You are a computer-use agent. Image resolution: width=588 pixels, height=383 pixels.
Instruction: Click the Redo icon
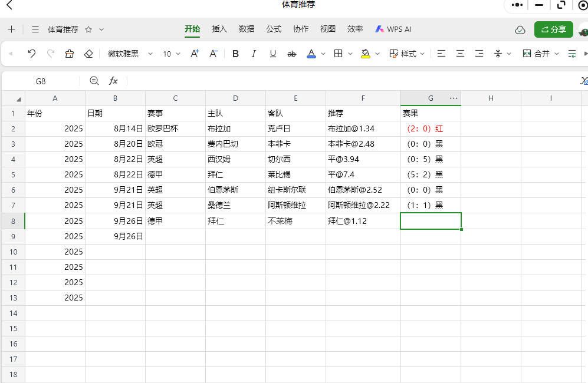tap(50, 53)
